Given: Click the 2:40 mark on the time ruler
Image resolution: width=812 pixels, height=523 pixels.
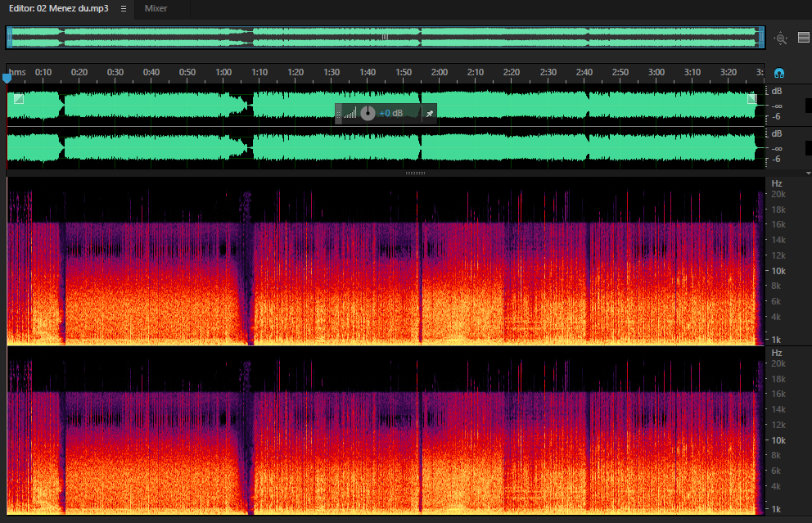Looking at the screenshot, I should (584, 72).
